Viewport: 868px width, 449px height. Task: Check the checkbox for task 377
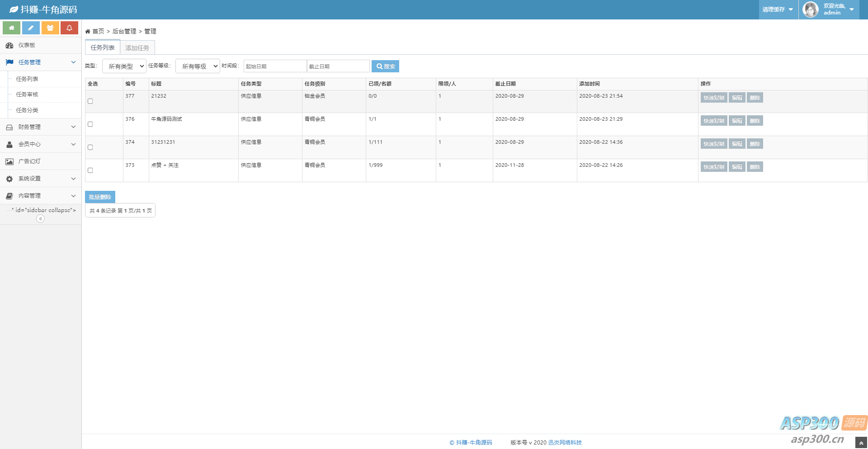[90, 101]
